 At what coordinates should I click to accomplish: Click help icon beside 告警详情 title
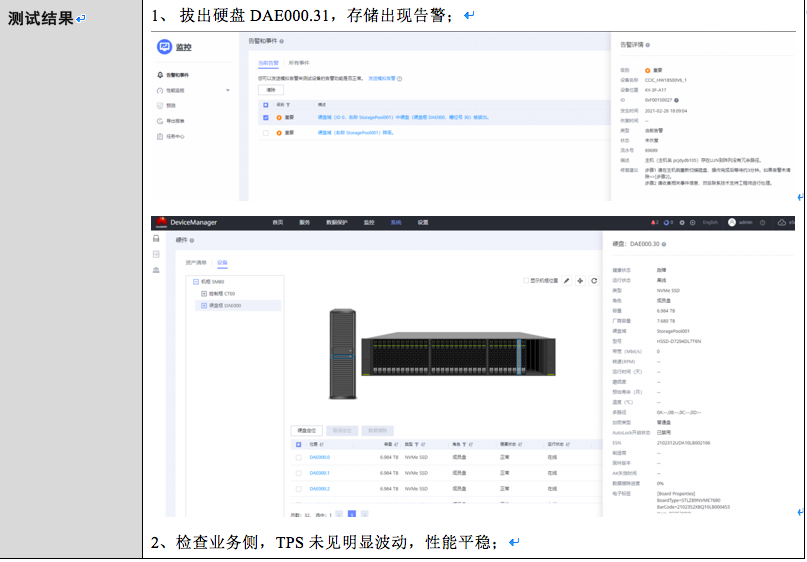click(x=647, y=45)
